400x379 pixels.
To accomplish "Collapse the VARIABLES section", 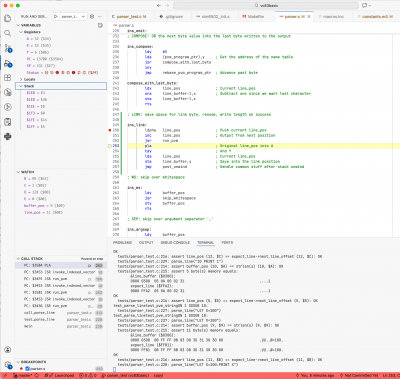I will click(18, 25).
